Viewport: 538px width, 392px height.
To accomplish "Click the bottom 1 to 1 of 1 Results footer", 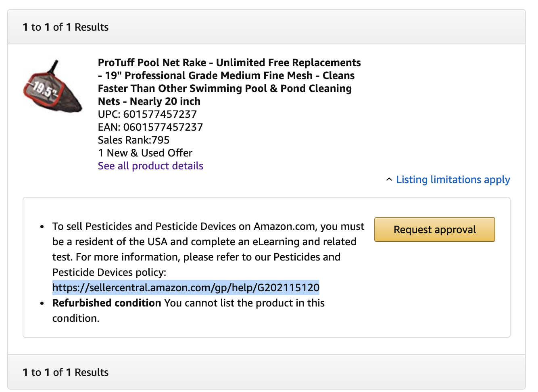I will coord(65,372).
